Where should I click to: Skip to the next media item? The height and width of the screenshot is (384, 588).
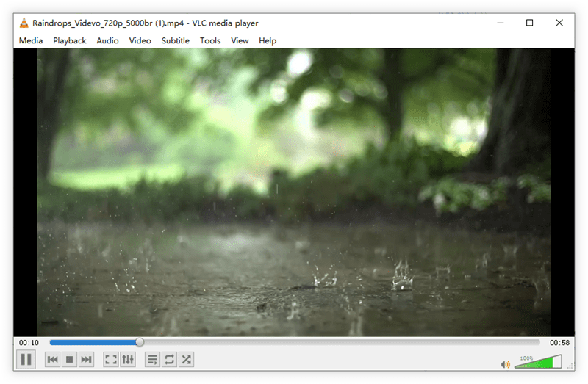(x=86, y=359)
